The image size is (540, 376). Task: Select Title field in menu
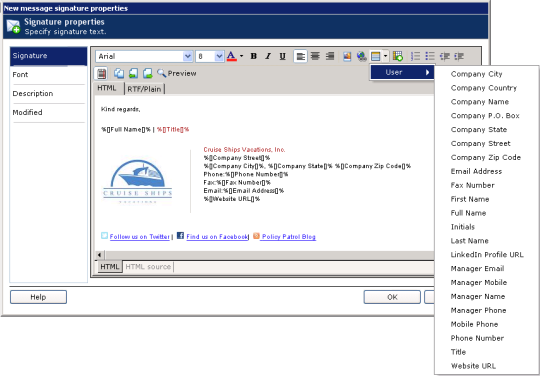tap(458, 352)
